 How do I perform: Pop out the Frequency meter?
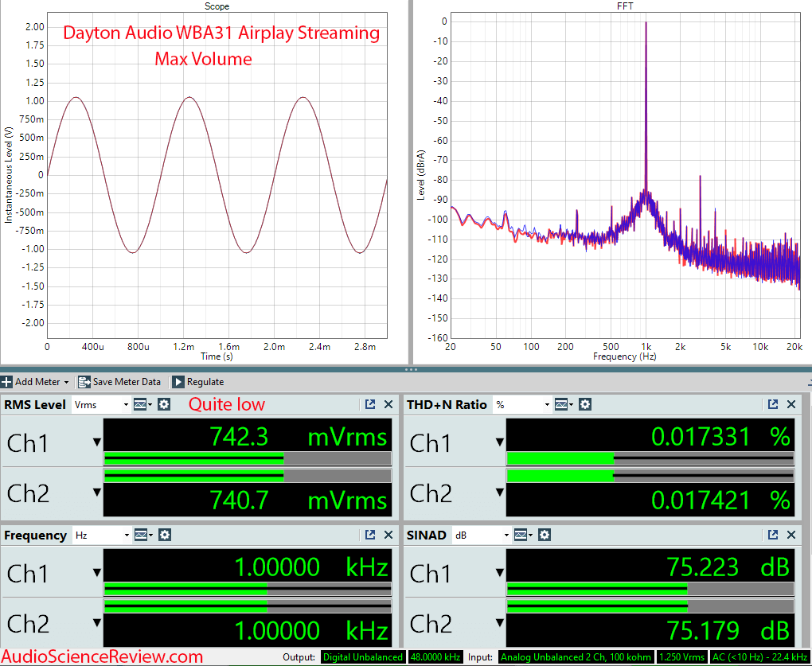369,535
